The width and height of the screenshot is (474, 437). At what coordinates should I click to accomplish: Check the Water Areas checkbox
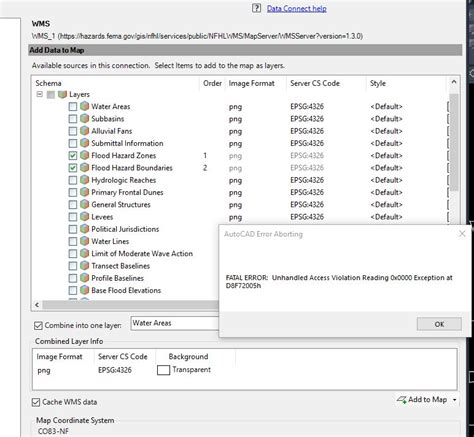(x=73, y=107)
